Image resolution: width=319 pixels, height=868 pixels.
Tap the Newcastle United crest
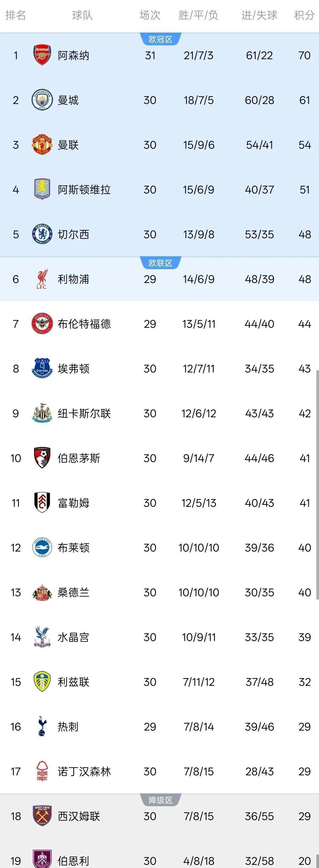(42, 413)
